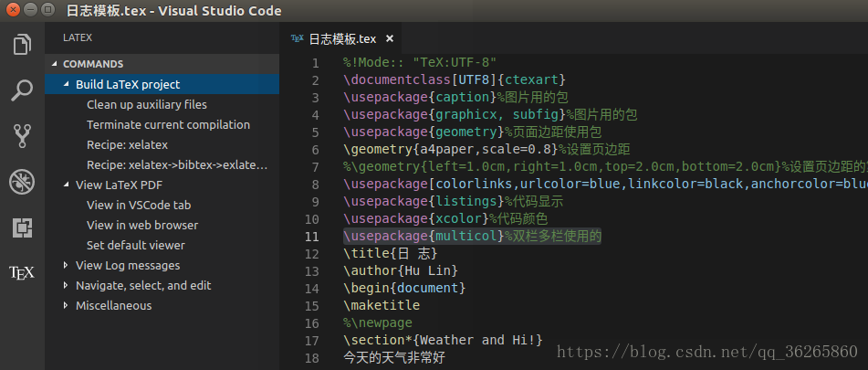Click commented %\newpage line
This screenshot has height=370, width=868.
378,322
